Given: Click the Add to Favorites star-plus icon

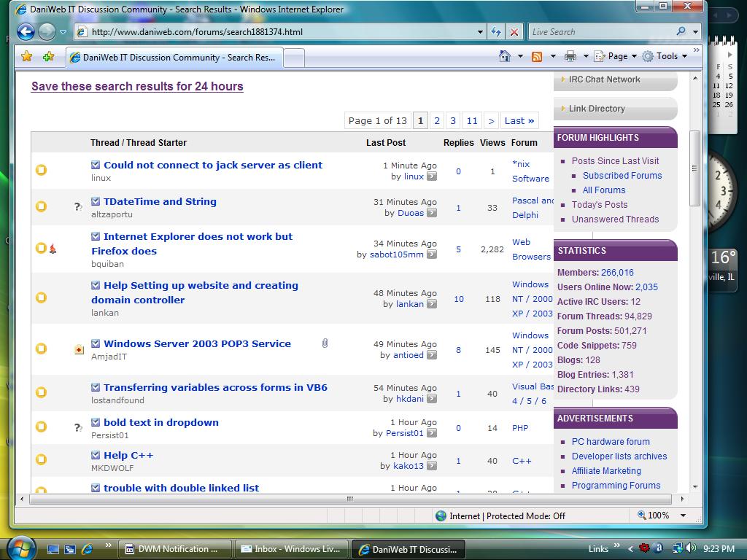Looking at the screenshot, I should click(48, 57).
